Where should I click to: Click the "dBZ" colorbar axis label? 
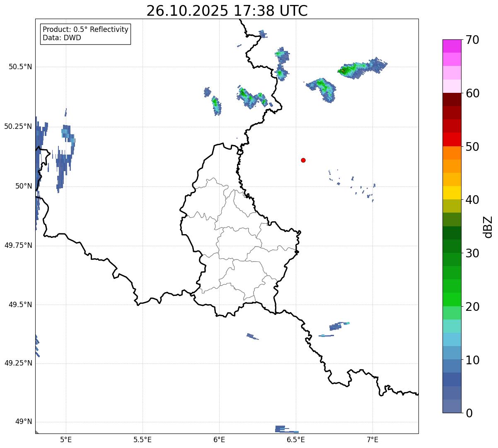488,227
